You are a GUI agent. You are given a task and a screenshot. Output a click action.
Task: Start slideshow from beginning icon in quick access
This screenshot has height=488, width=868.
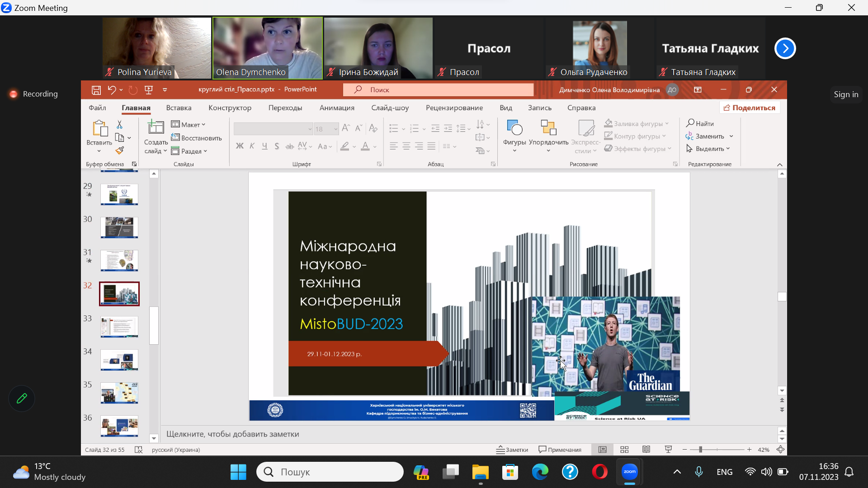149,90
